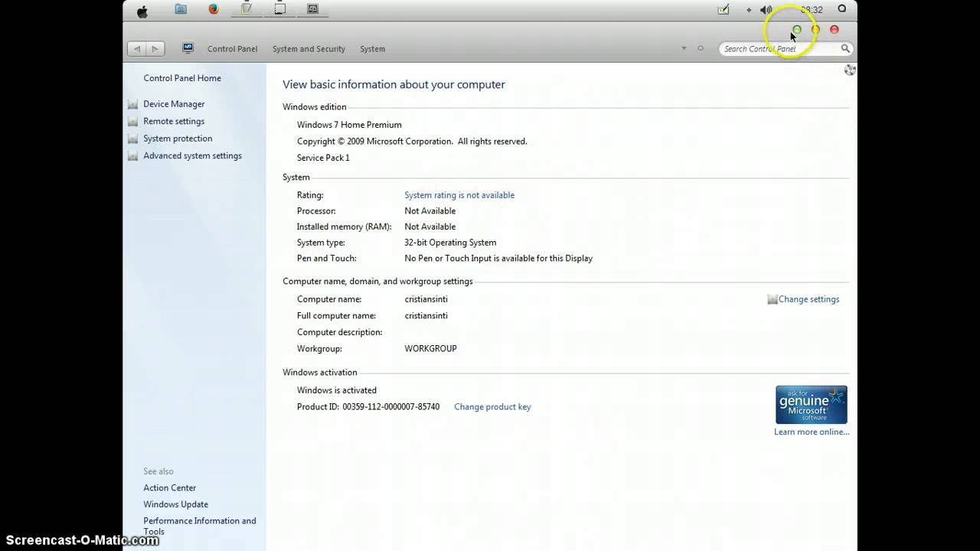
Task: Click the WORKGROUP value
Action: tap(430, 348)
